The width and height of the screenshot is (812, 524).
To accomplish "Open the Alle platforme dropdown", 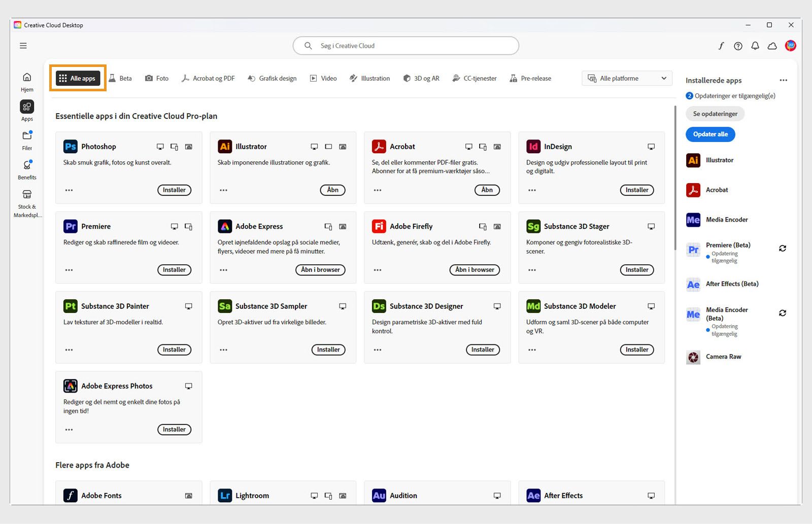I will 626,78.
